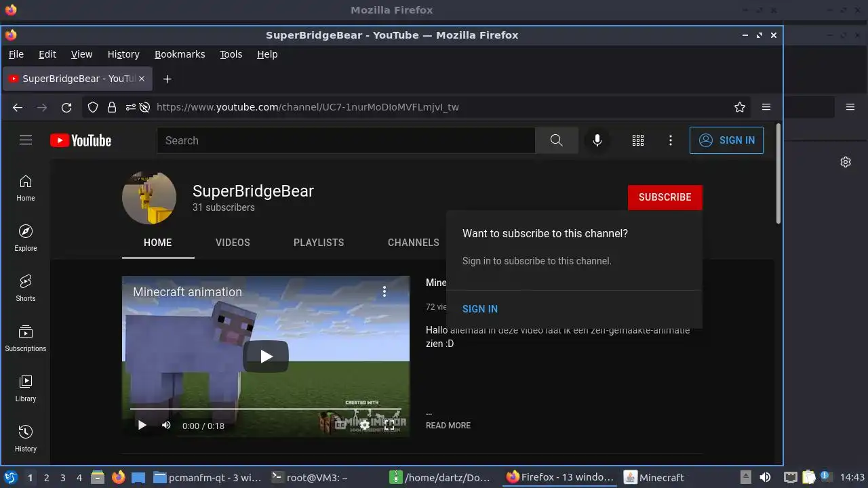Select the HOME channel tab

coord(158,243)
